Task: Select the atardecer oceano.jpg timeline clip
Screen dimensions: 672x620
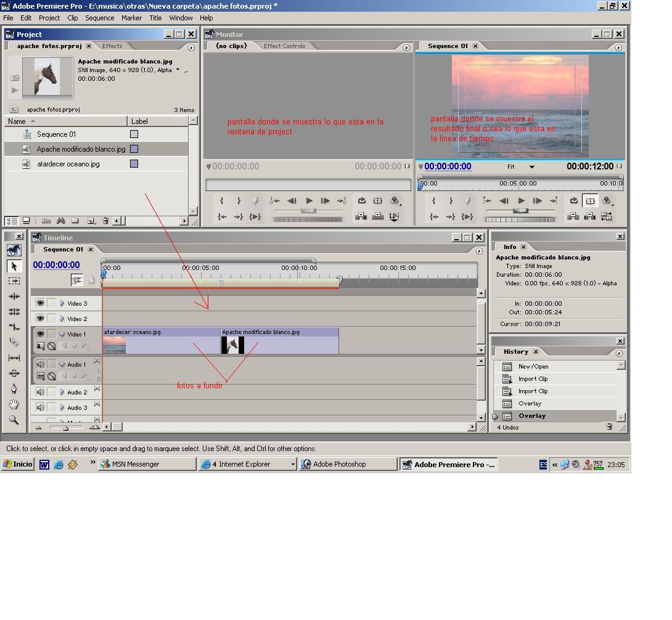Action: (162, 341)
